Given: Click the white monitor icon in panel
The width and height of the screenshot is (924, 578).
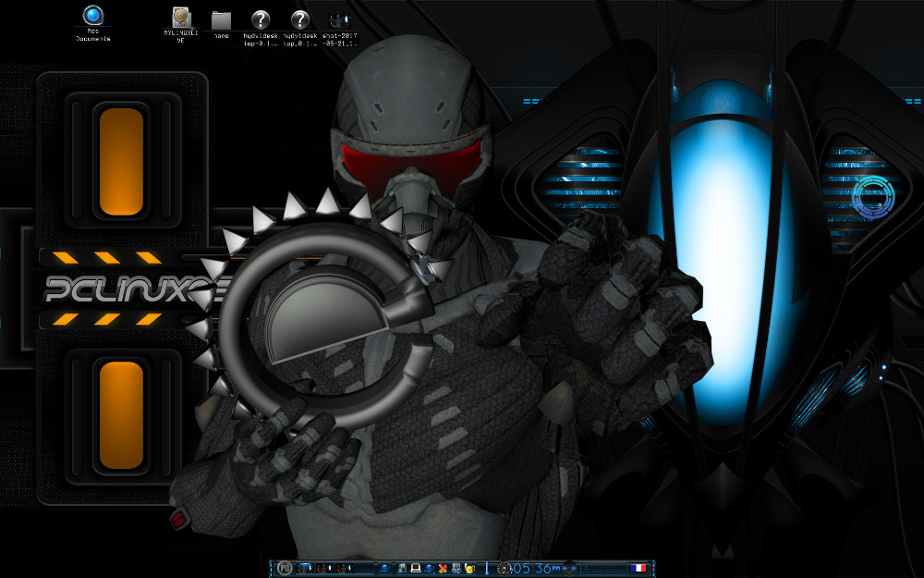Looking at the screenshot, I should 416,568.
